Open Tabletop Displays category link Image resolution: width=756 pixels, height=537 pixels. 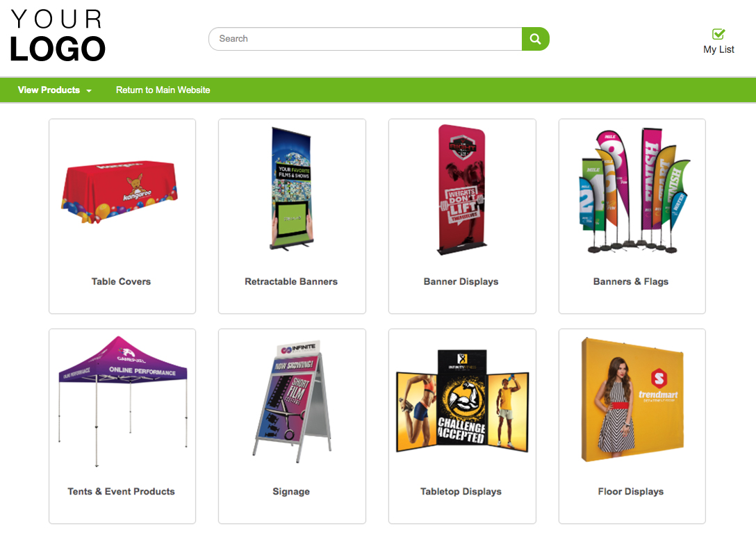tap(461, 492)
